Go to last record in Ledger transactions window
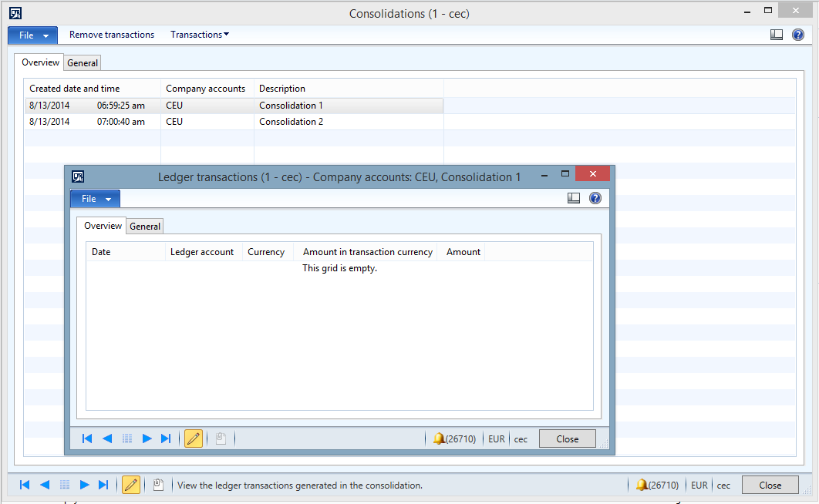Screen dimensions: 819x504 click(x=166, y=438)
